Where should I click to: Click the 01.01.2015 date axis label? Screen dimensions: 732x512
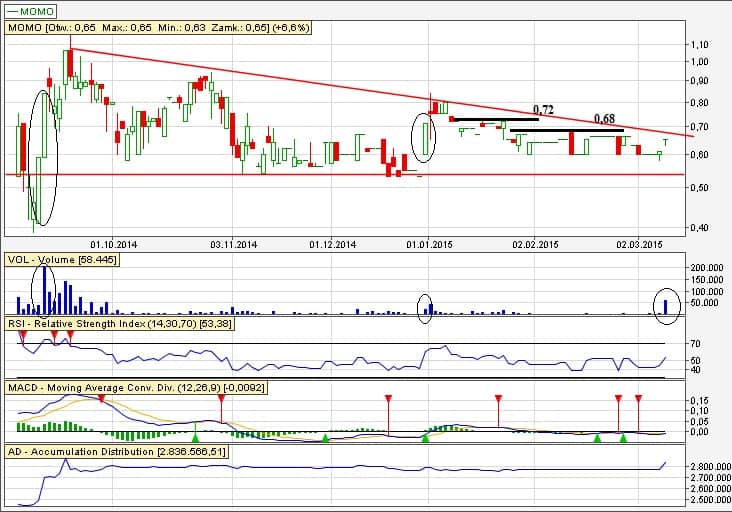[428, 244]
